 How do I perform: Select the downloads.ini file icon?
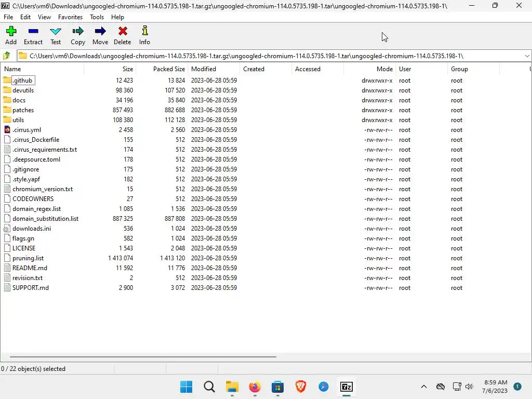tap(7, 229)
